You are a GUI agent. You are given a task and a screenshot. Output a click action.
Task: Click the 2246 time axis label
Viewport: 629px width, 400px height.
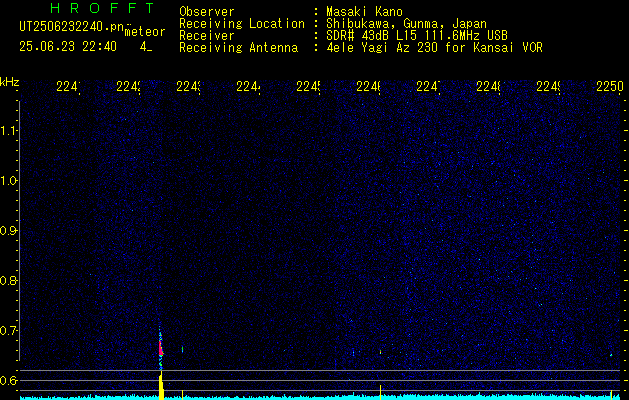click(x=369, y=86)
